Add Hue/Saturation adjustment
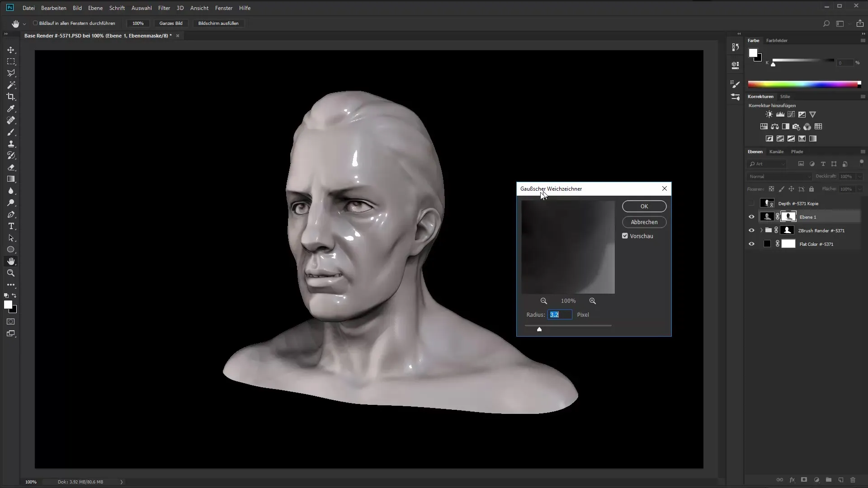This screenshot has width=868, height=488. click(x=764, y=127)
